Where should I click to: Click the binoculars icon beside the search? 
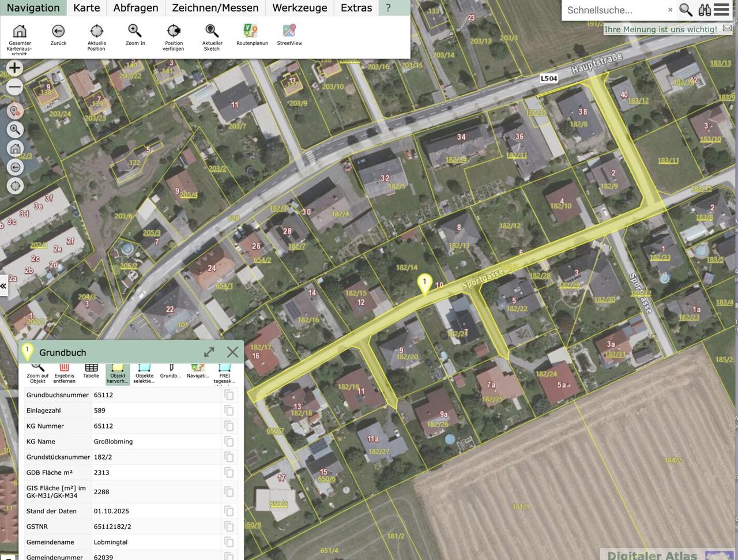704,10
